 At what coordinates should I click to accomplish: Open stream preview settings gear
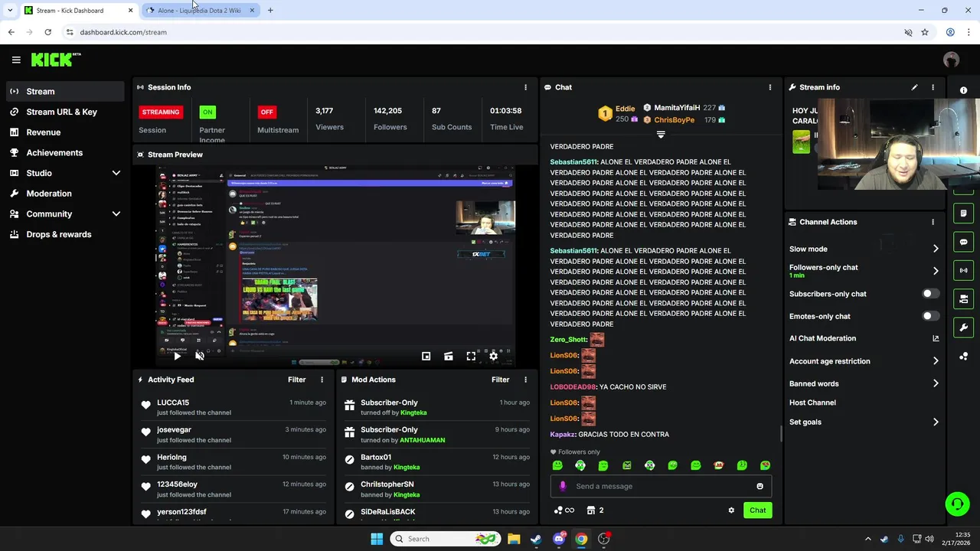click(x=494, y=356)
